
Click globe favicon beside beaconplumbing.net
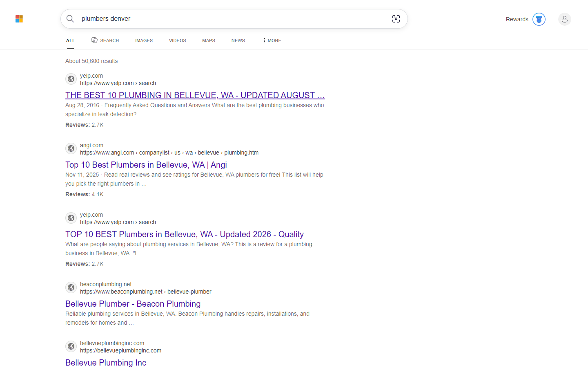pyautogui.click(x=71, y=287)
